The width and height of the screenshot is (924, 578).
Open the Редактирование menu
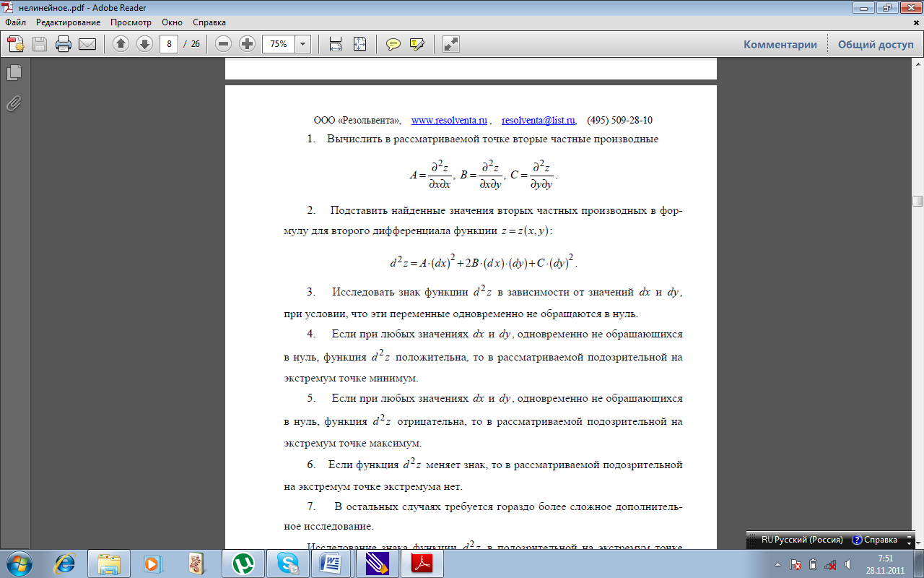tap(69, 22)
